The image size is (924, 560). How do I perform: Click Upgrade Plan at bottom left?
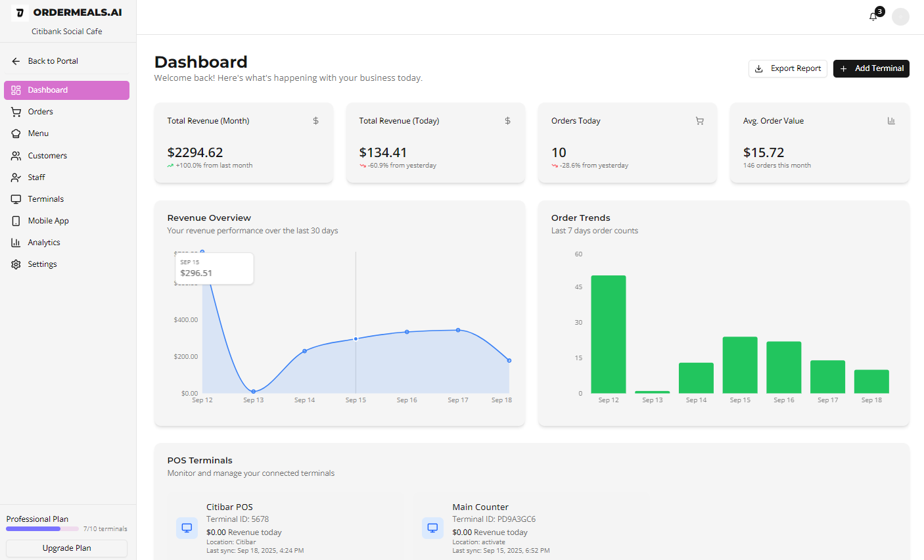tap(66, 548)
